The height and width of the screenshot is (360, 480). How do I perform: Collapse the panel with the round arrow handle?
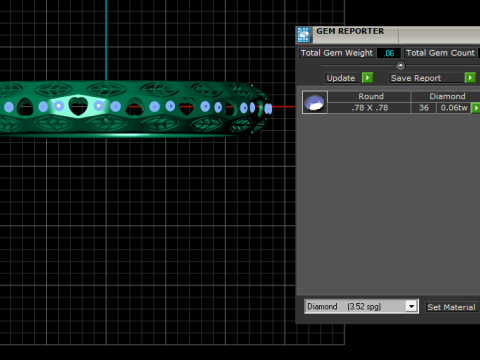[400, 65]
